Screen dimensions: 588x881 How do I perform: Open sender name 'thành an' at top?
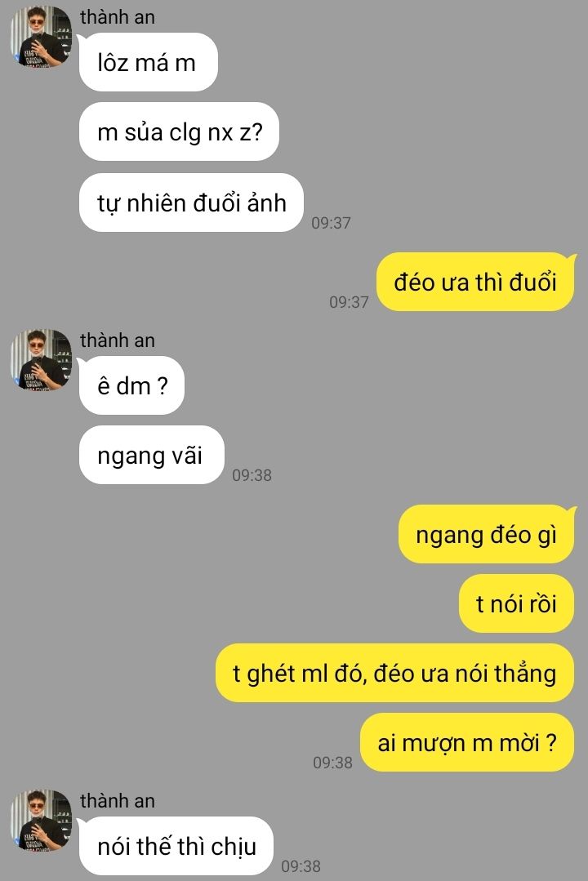tap(118, 17)
